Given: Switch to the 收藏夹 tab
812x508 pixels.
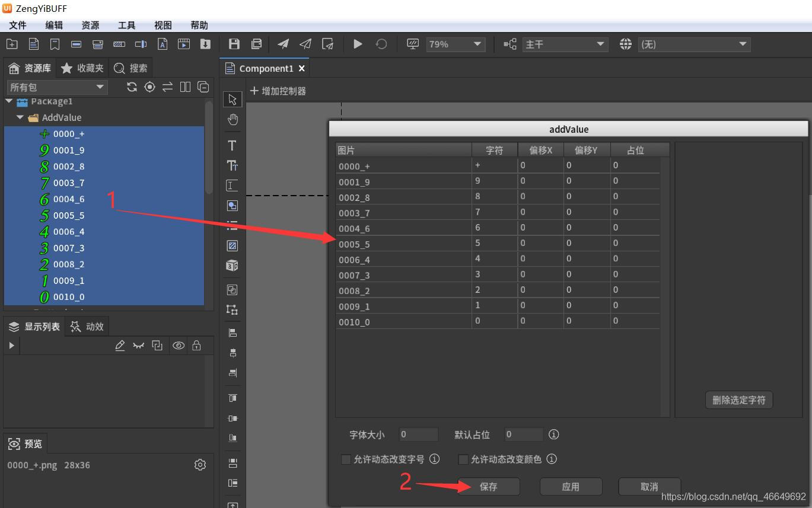Looking at the screenshot, I should [x=82, y=68].
